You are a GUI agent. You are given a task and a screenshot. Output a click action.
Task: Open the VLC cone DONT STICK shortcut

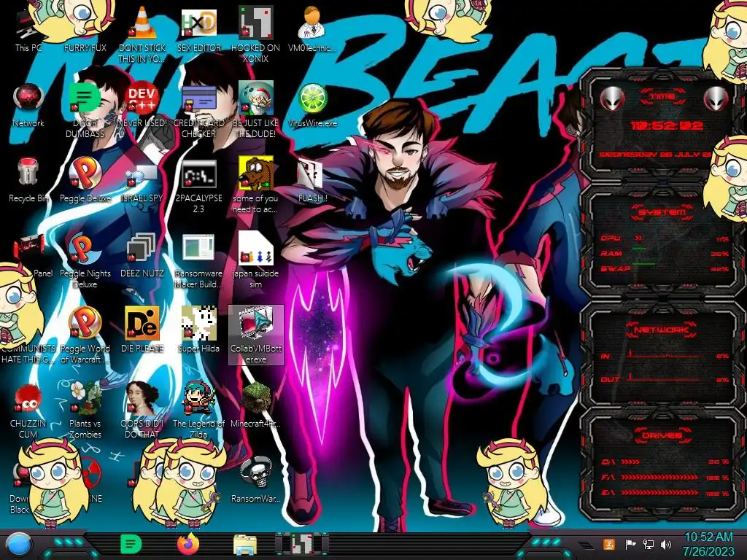click(142, 34)
